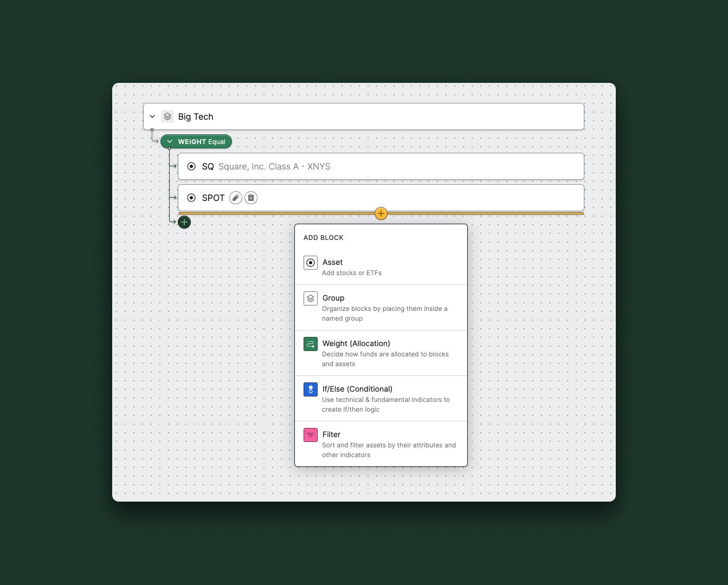Click the SPOT asset target icon

(x=191, y=198)
